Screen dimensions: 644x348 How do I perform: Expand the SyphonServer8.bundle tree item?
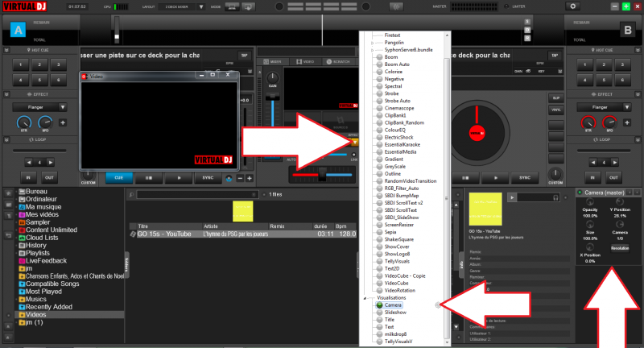pos(373,50)
